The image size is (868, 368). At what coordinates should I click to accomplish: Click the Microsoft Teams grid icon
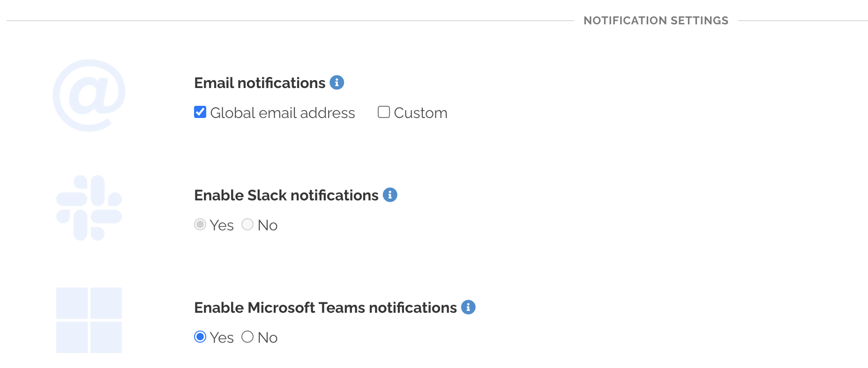[89, 321]
